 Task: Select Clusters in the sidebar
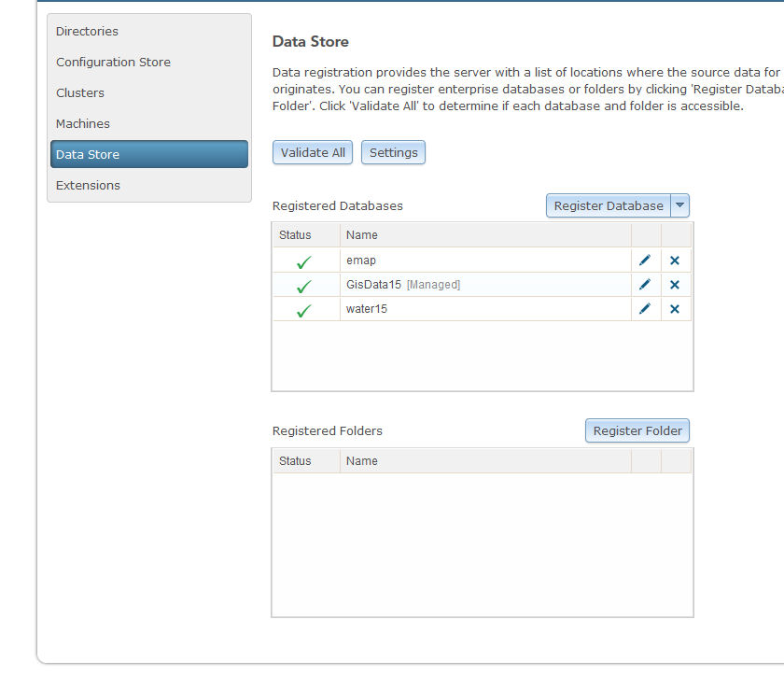(x=80, y=92)
